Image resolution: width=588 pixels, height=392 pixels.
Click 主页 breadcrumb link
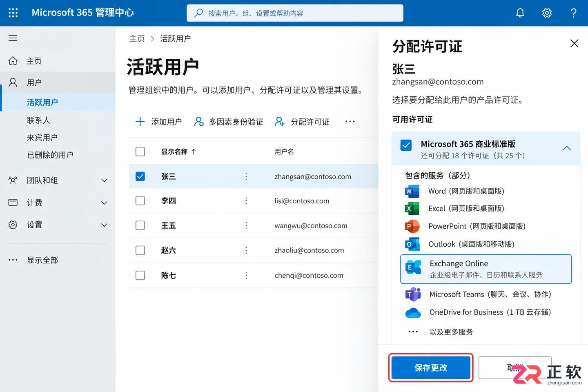[x=137, y=39]
